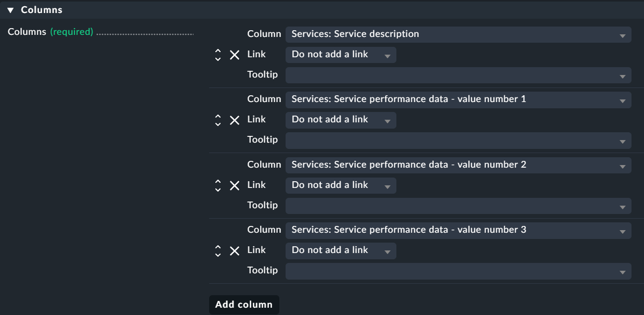Viewport: 644px width, 315px height.
Task: Open the value number 3 column dropdown
Action: click(458, 230)
